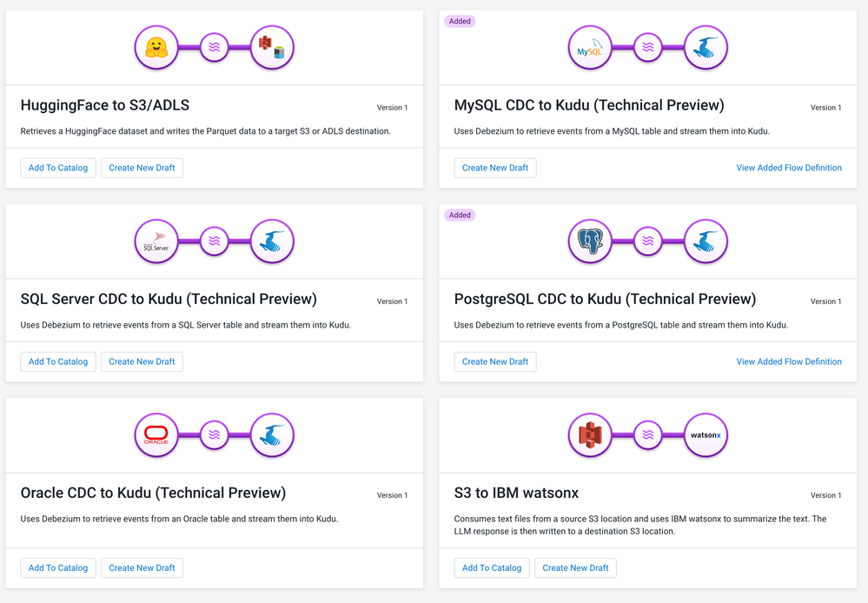Add SQL Server CDC to Kudu to catalog
Image resolution: width=868 pixels, height=603 pixels.
point(58,361)
